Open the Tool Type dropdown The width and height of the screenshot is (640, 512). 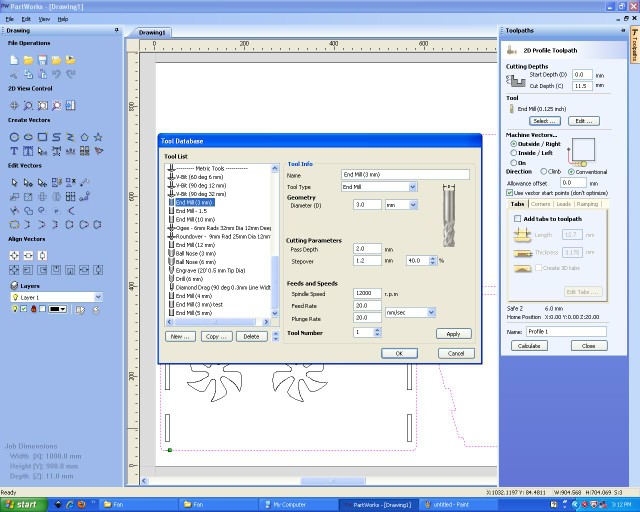tap(413, 187)
